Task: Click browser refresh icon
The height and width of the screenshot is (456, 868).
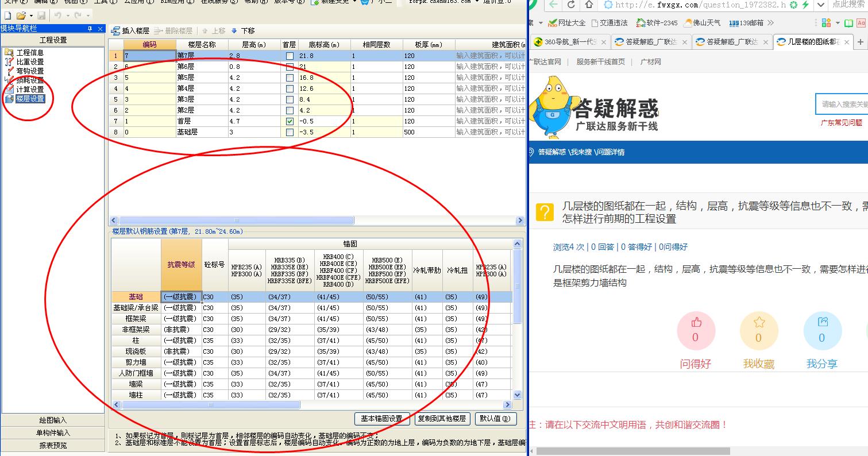Action: (x=571, y=5)
